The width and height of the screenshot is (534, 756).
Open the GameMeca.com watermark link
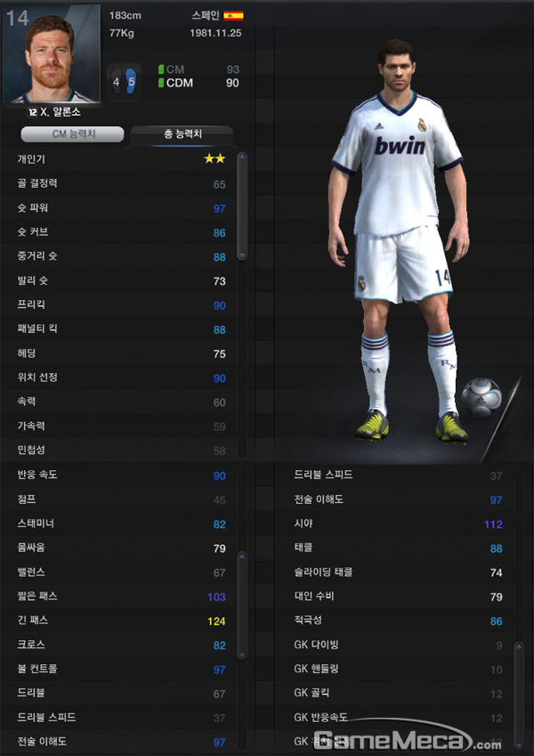(x=401, y=739)
